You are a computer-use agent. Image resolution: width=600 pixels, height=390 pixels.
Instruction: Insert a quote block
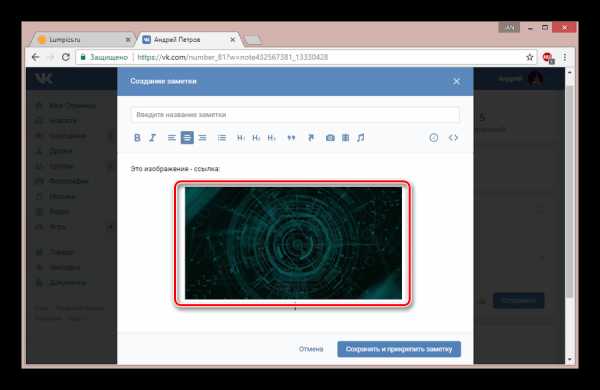[291, 138]
